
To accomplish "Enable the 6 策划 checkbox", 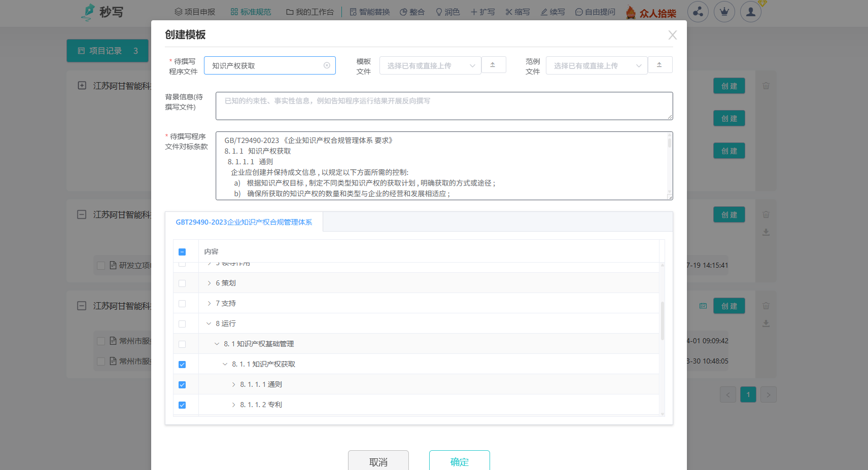I will (x=182, y=283).
